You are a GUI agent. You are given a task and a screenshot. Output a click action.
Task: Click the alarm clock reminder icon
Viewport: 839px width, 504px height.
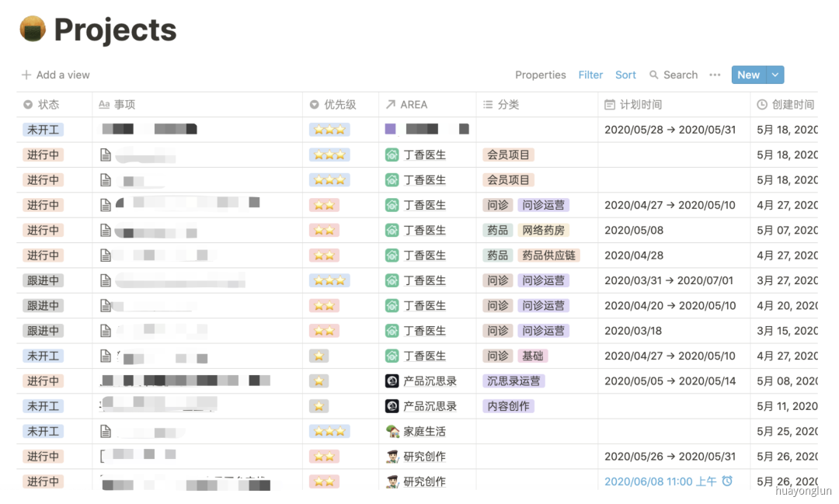[x=727, y=481]
